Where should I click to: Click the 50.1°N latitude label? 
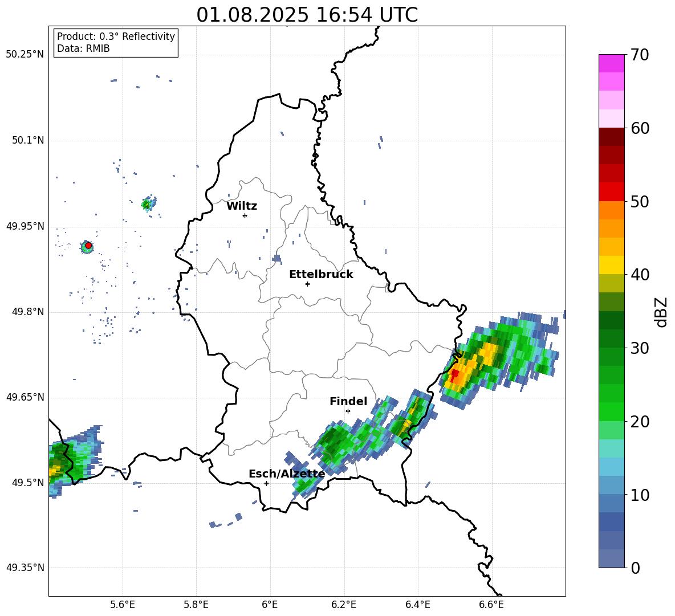[x=27, y=140]
